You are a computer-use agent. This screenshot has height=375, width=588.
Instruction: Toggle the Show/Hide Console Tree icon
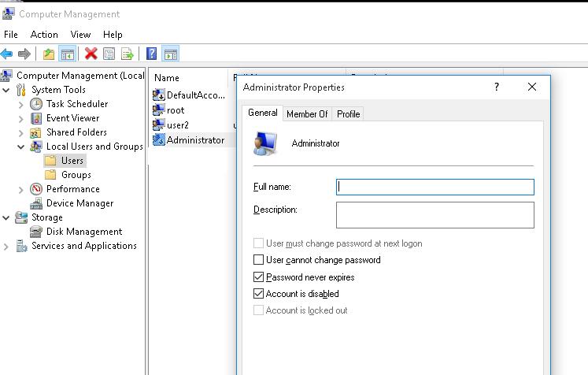67,54
